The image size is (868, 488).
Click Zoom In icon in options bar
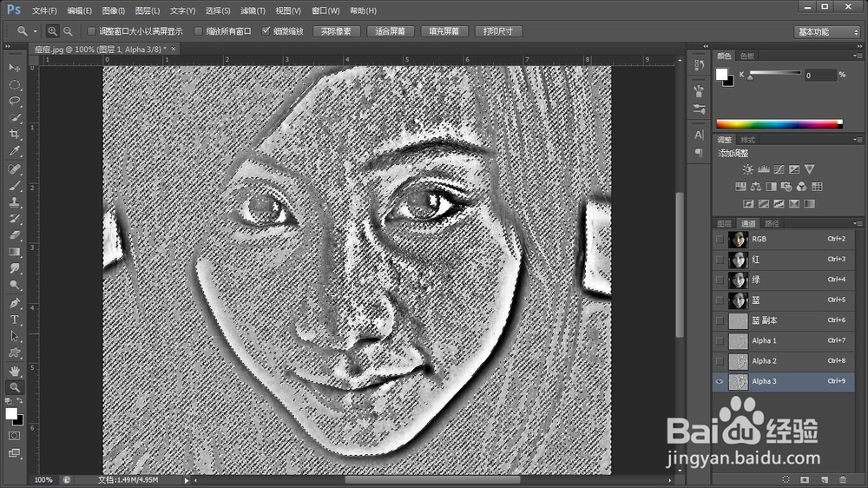click(x=52, y=31)
